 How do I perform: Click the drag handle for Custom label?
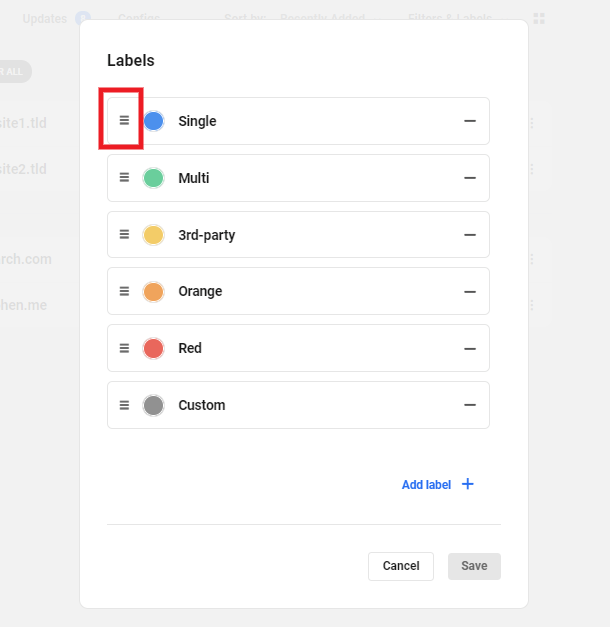[x=124, y=405]
